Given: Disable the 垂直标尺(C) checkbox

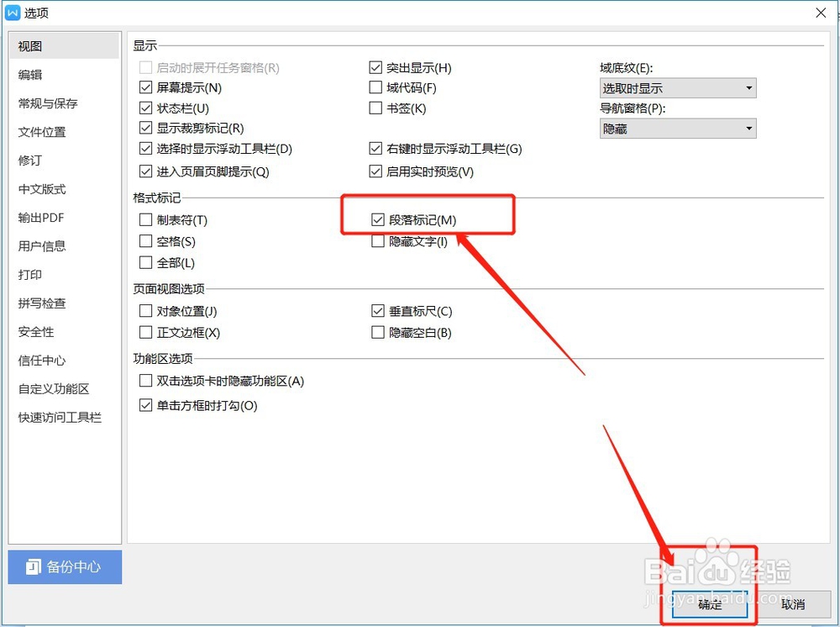Looking at the screenshot, I should point(378,311).
